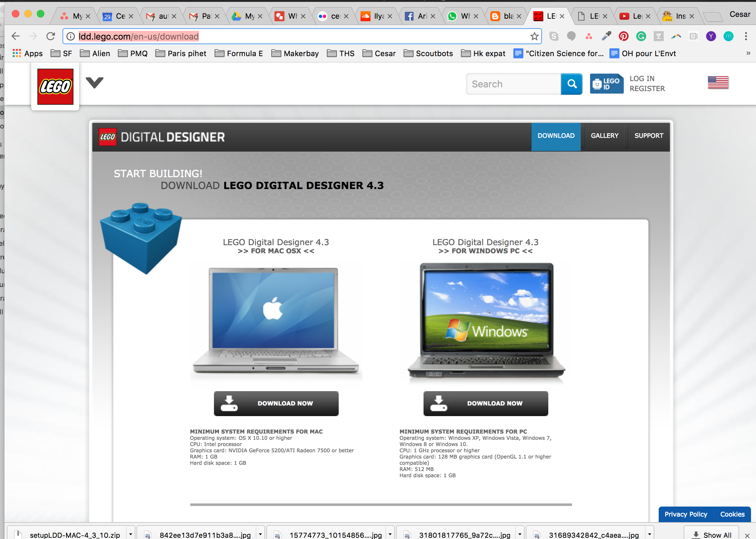Click the Asana extension icon
This screenshot has height=539, width=756.
(589, 36)
